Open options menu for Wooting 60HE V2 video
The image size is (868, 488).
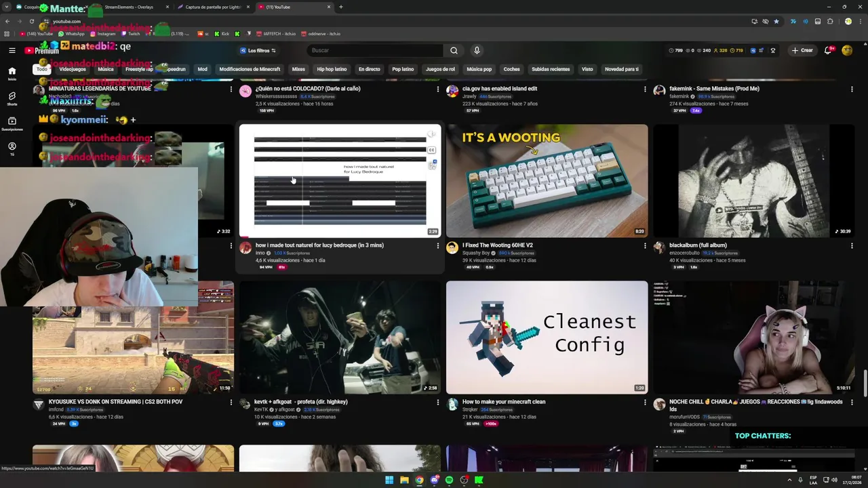tap(645, 245)
